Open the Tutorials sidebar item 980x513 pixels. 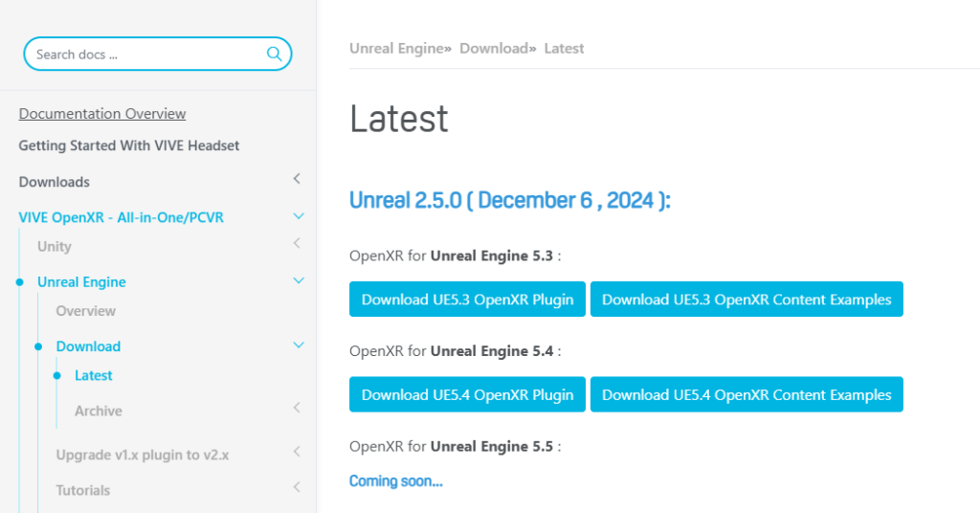point(83,490)
